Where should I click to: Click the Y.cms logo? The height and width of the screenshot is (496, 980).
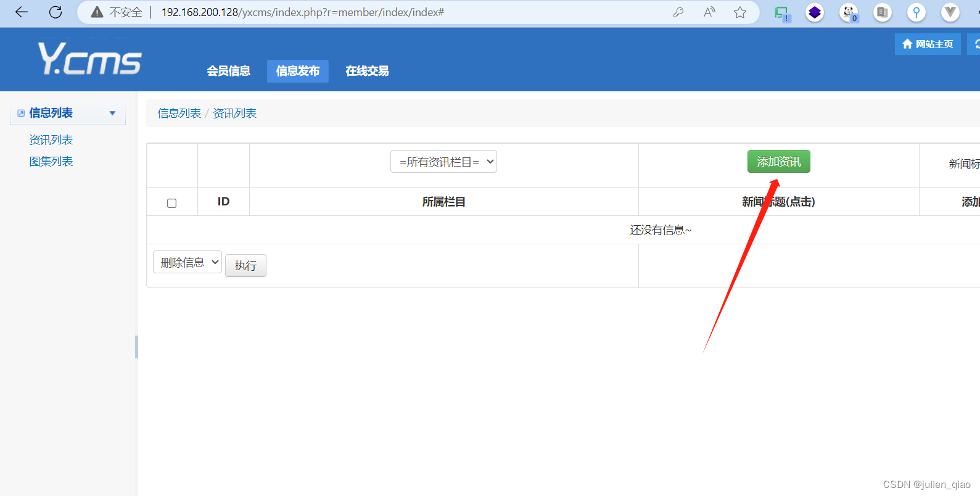click(x=90, y=59)
